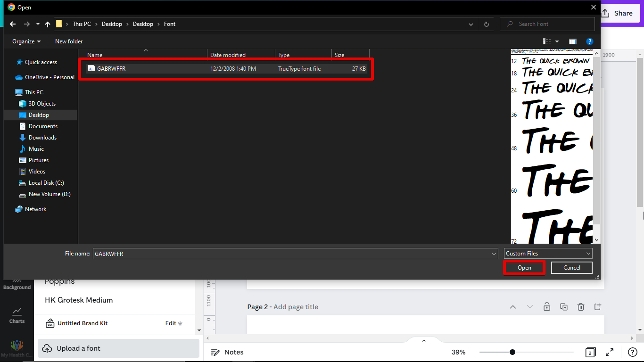Go back in the Open dialog
Screen dimensions: 644x362
[x=13, y=24]
